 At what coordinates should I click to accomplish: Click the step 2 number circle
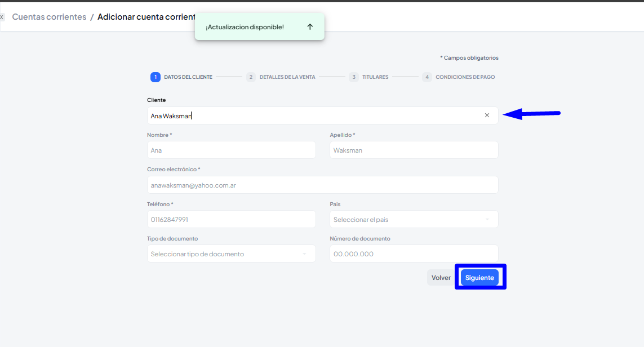[251, 77]
